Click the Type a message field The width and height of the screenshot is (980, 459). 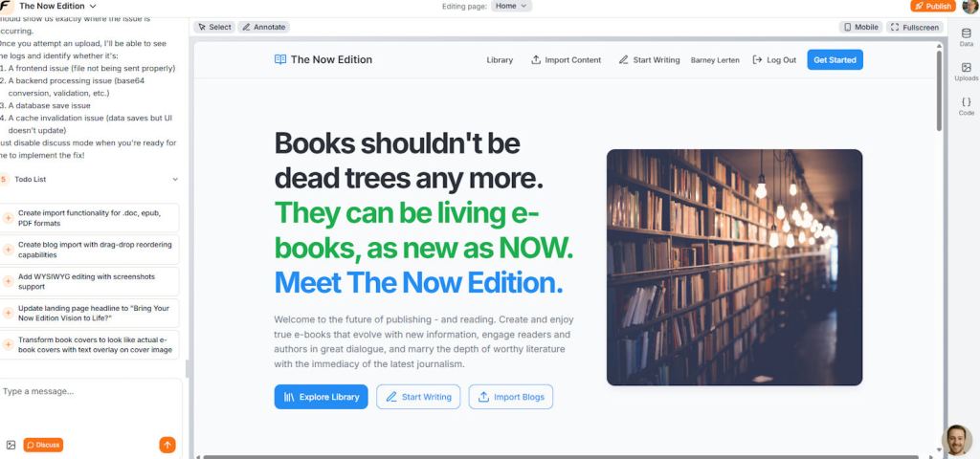click(91, 391)
